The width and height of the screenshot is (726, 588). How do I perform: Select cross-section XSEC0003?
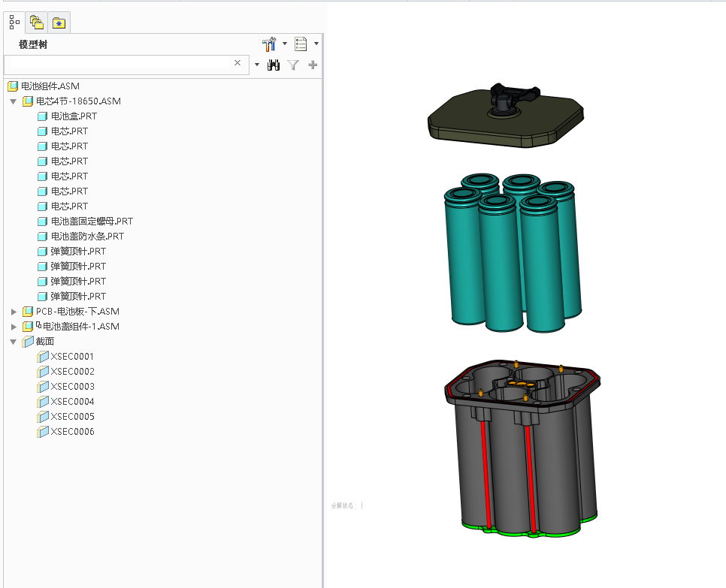(72, 386)
